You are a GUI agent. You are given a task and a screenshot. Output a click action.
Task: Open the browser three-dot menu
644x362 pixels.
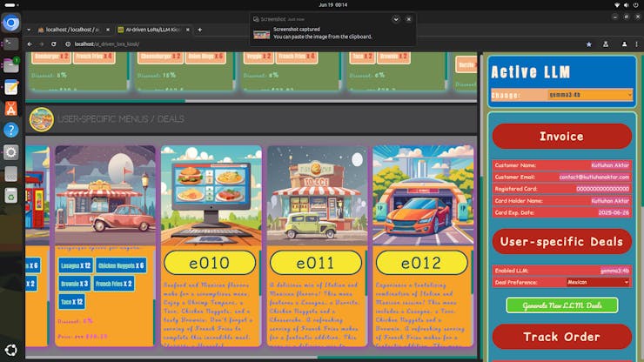tap(637, 44)
